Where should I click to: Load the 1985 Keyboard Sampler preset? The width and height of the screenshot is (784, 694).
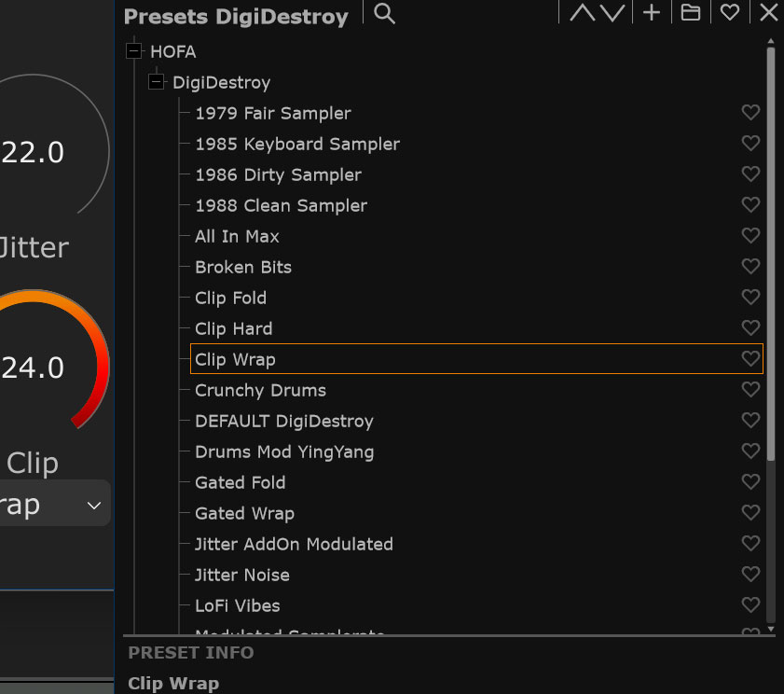[297, 144]
